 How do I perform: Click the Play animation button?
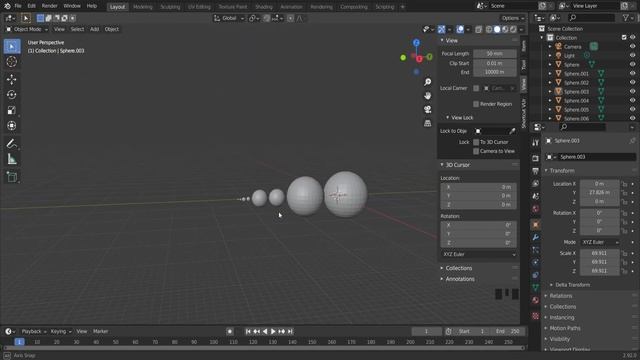pyautogui.click(x=273, y=332)
